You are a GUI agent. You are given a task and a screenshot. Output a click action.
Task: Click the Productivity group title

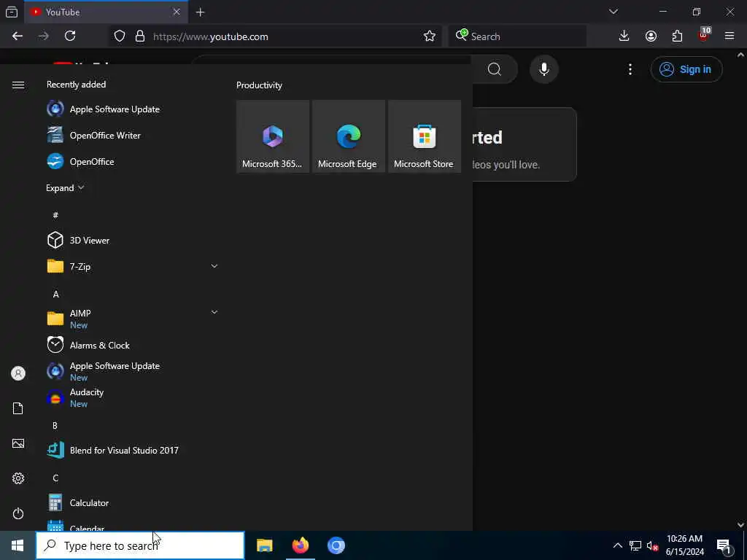(259, 85)
